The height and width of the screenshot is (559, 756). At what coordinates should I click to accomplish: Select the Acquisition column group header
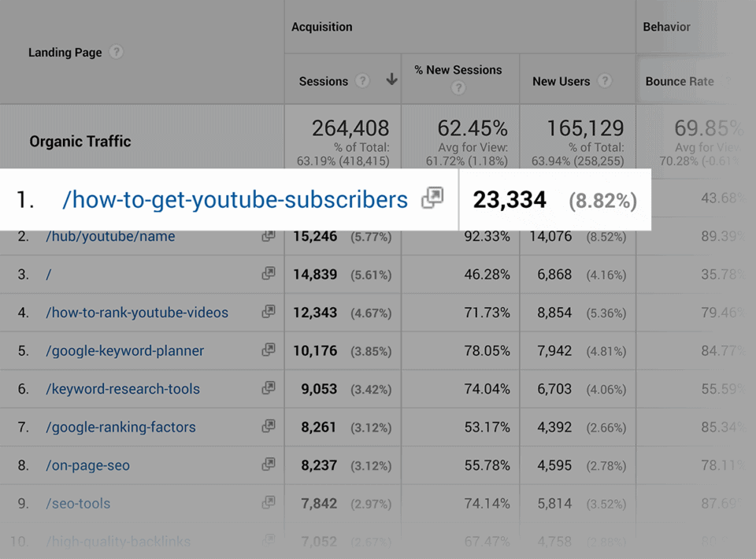[321, 27]
